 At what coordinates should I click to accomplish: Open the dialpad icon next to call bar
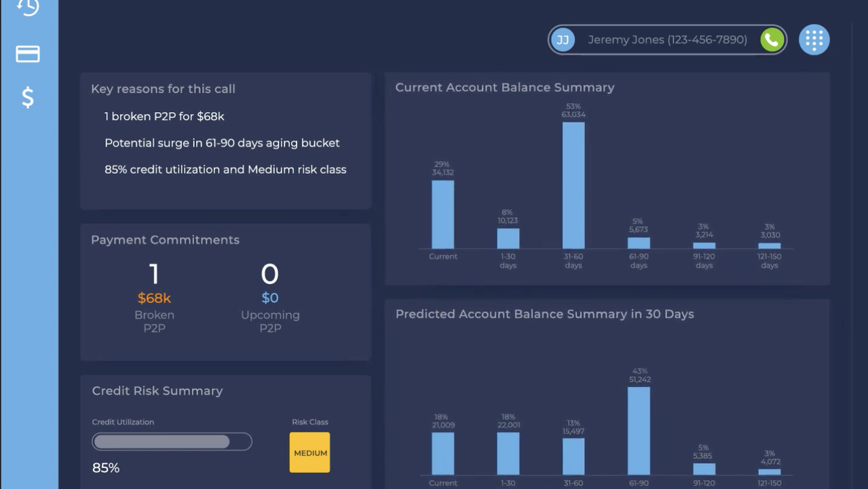tap(813, 39)
